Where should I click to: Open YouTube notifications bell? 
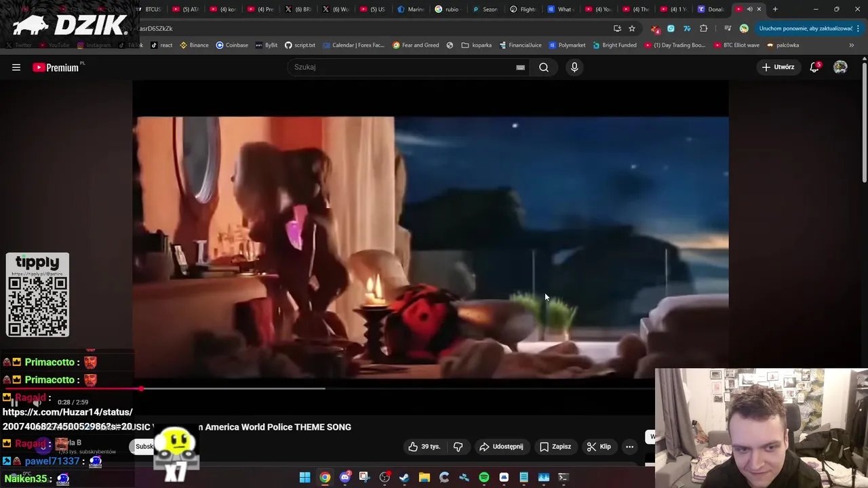(x=814, y=67)
